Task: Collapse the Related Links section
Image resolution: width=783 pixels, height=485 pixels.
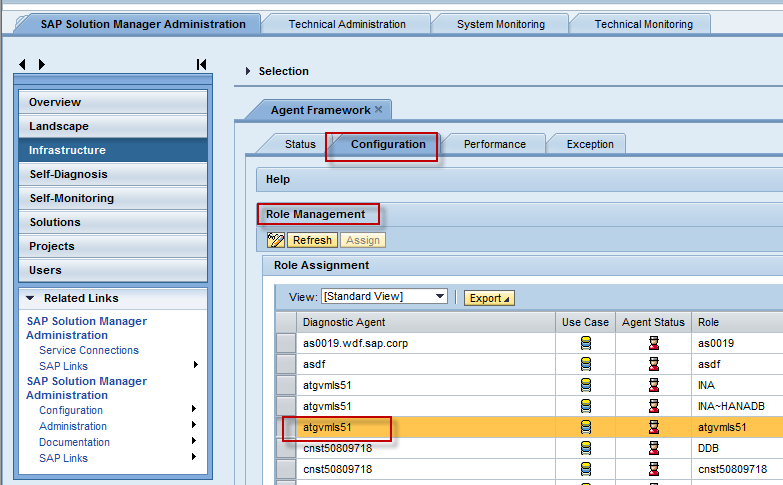Action: [x=30, y=298]
